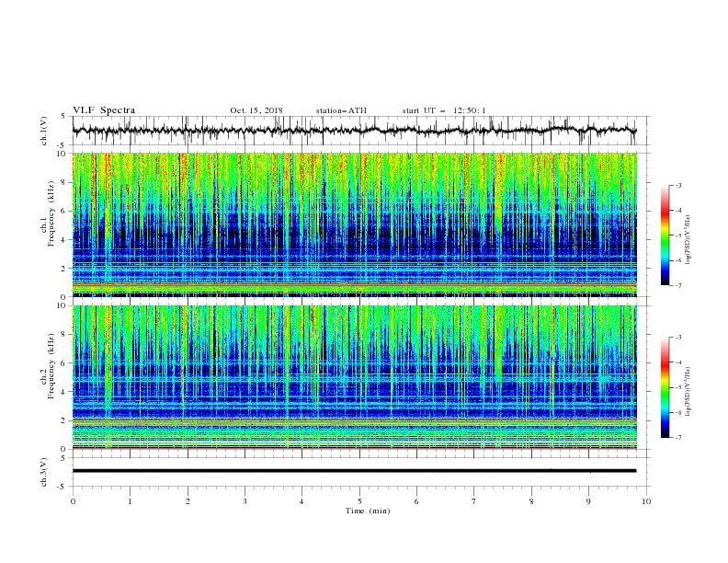728x563 pixels.
Task: Click time axis tick label "7"
Action: coord(474,501)
